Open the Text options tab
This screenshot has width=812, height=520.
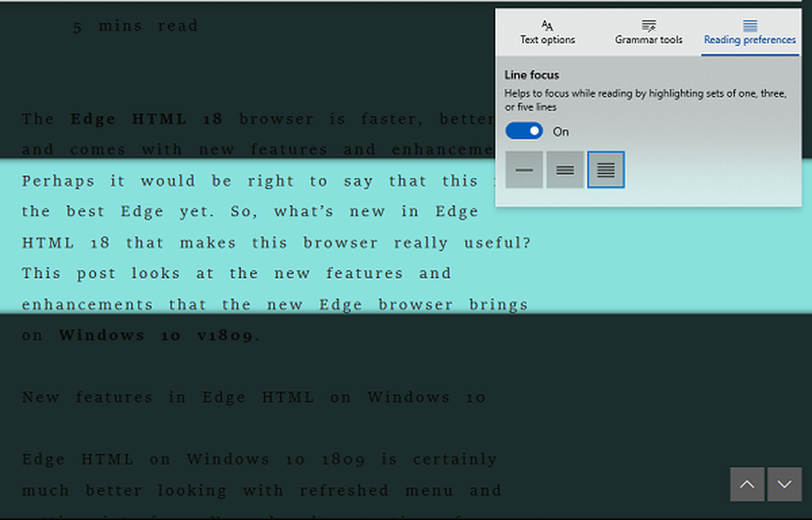pos(547,32)
